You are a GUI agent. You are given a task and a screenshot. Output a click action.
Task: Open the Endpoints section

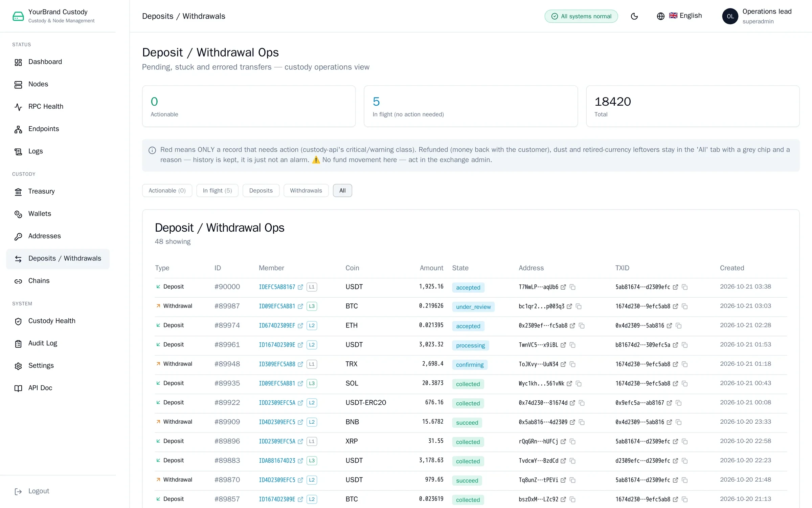[x=58, y=129]
